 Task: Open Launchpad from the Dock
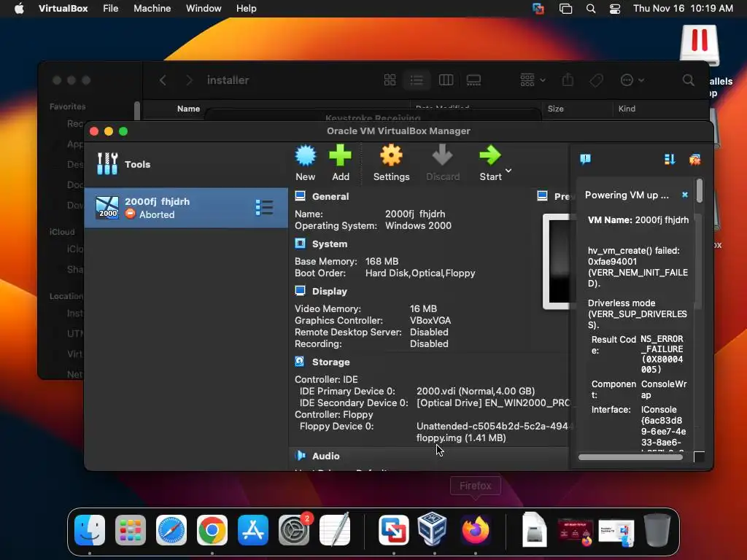[130, 530]
